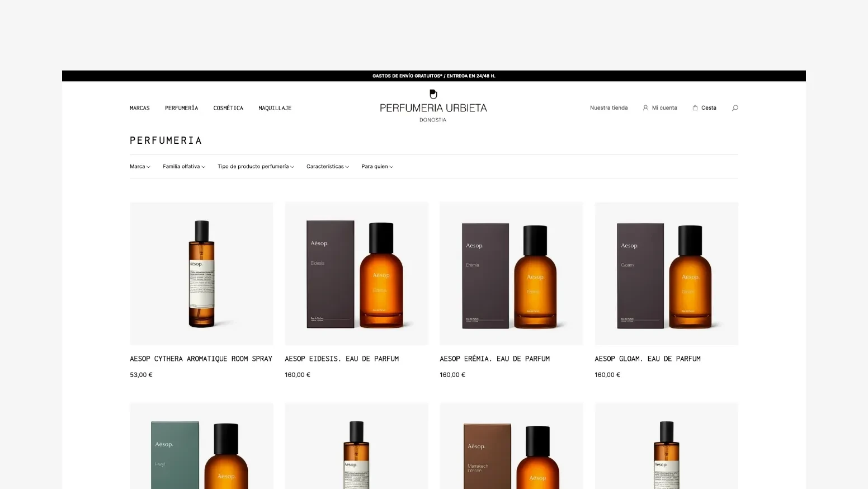Click the Mi cuenta user icon

[x=645, y=108]
